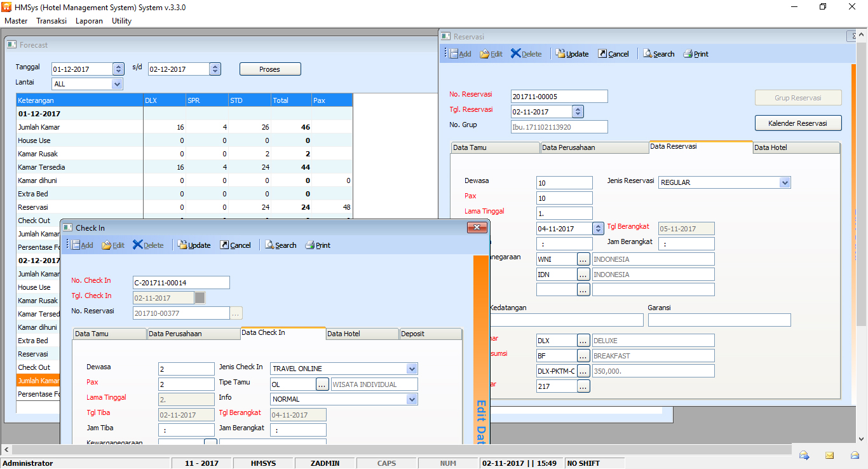This screenshot has width=868, height=469.
Task: Switch to Data Perusahaan tab in Reservasi
Action: point(594,147)
